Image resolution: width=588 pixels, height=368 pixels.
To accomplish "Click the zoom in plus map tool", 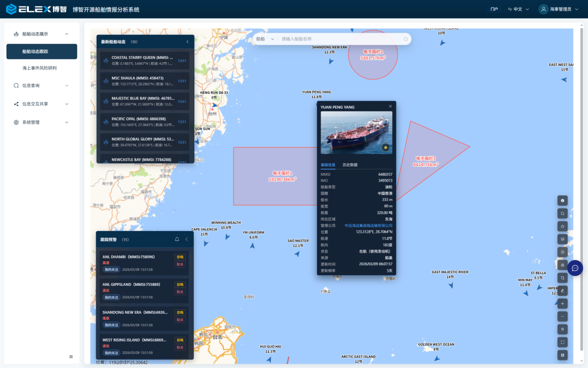I will tap(562, 303).
